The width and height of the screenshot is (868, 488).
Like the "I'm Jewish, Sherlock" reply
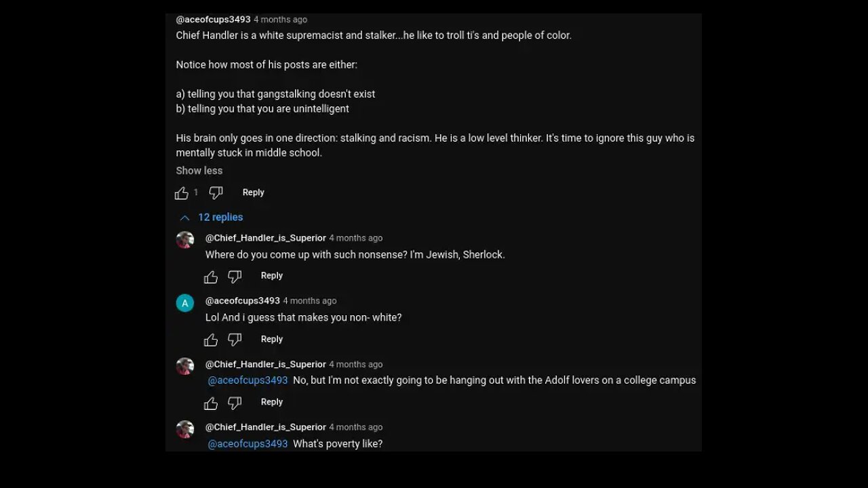click(211, 277)
